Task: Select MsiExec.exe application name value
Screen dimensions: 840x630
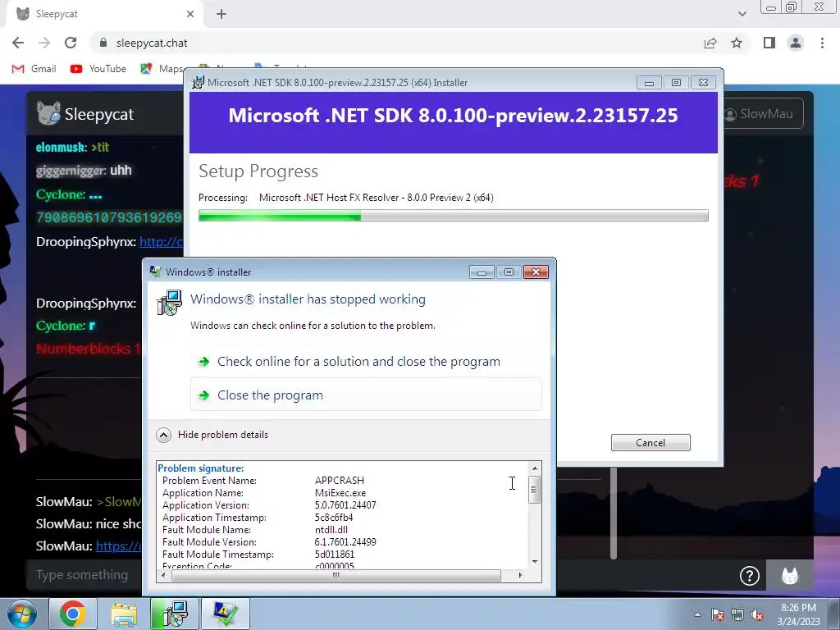Action: point(340,493)
